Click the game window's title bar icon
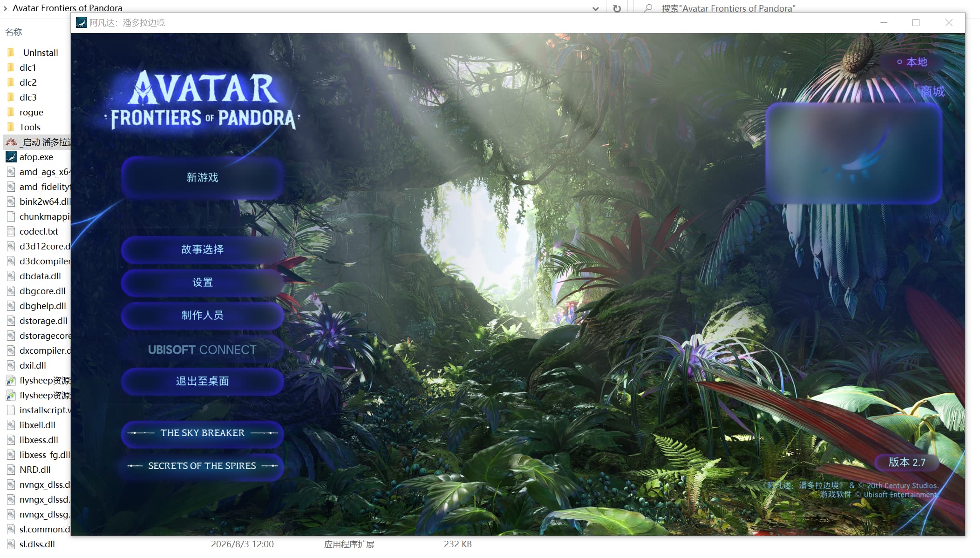Screen dimensions: 980x558 click(81, 22)
